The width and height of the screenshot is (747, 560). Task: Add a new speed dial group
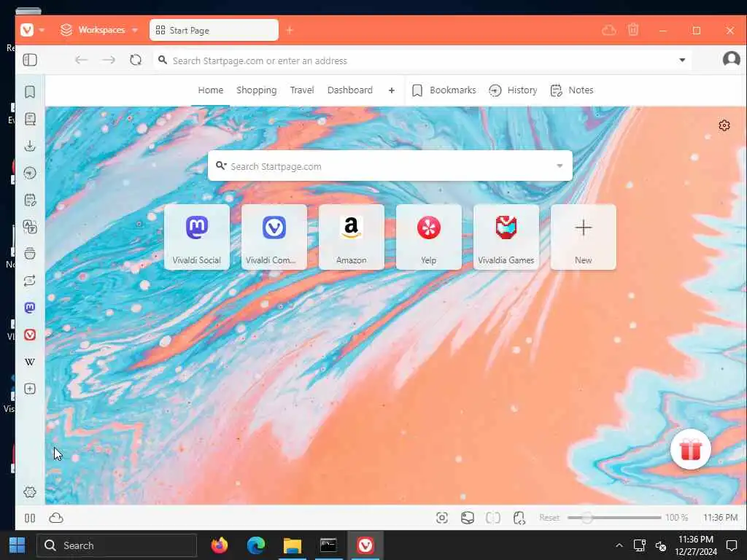[392, 90]
